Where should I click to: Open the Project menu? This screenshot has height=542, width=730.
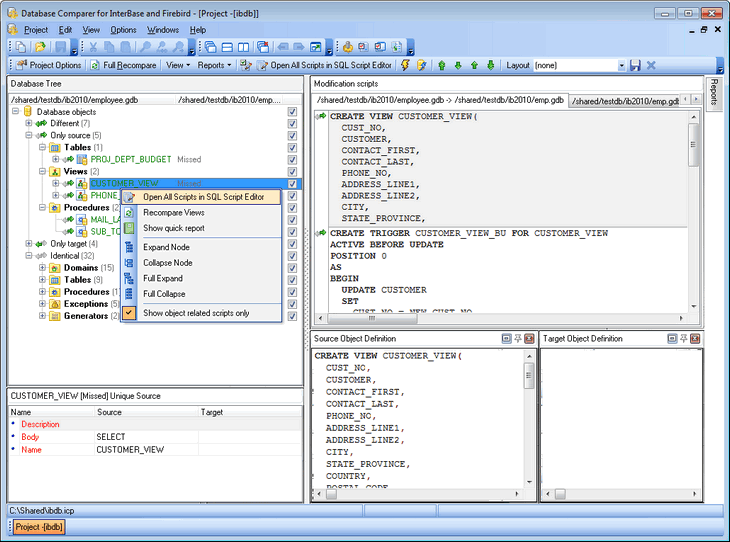36,30
